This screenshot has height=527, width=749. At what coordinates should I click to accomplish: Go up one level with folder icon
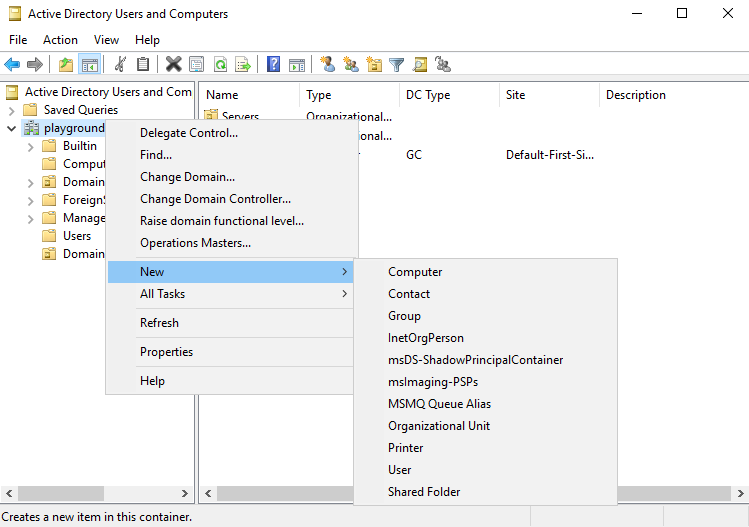65,64
